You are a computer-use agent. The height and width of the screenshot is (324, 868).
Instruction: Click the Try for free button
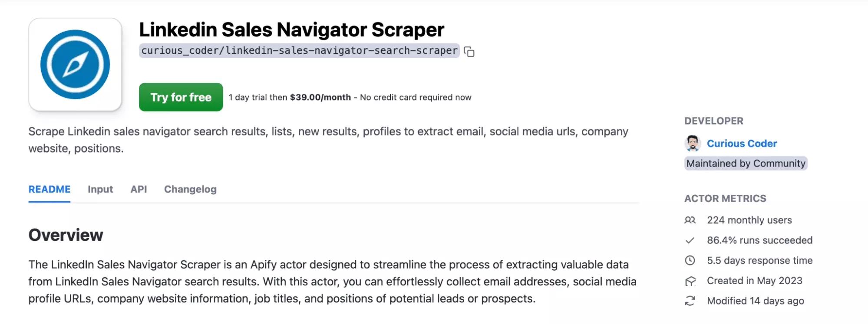[x=181, y=97]
